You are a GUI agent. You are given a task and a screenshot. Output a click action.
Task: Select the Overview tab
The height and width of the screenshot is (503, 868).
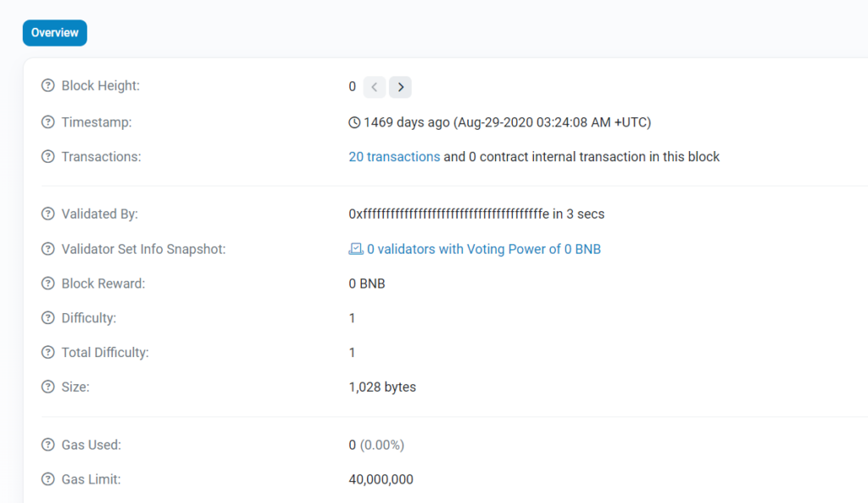(55, 33)
